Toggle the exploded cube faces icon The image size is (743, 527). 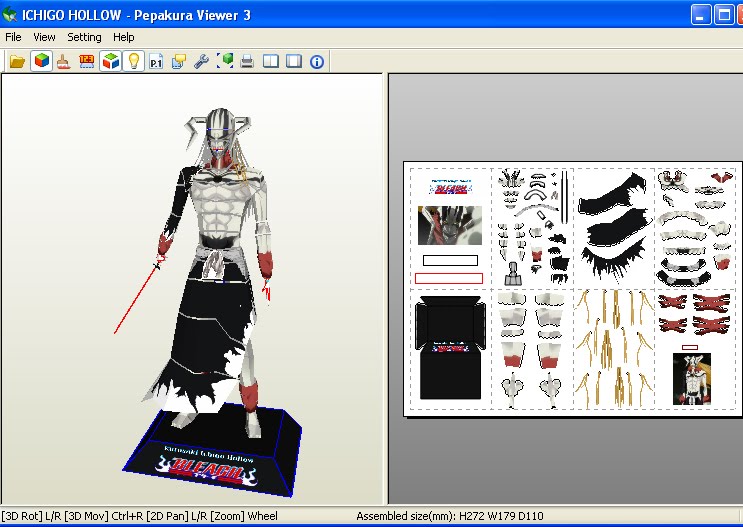click(111, 61)
